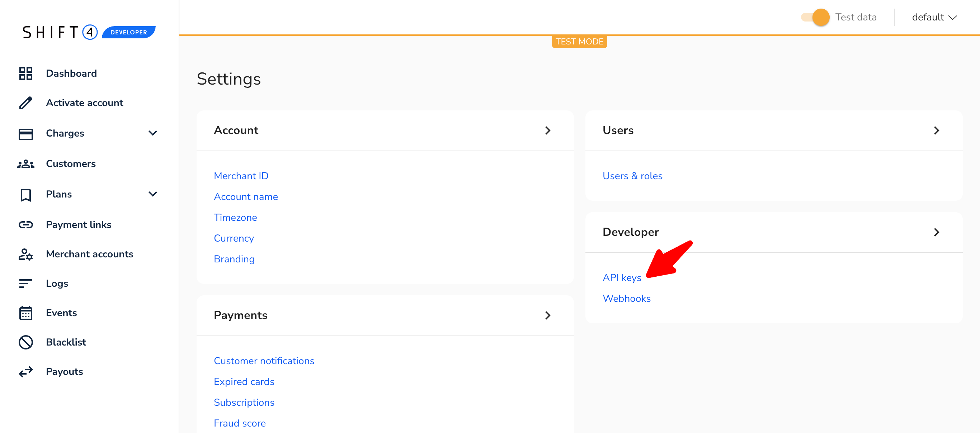Open the Developer section chevron
The image size is (980, 433).
click(936, 232)
